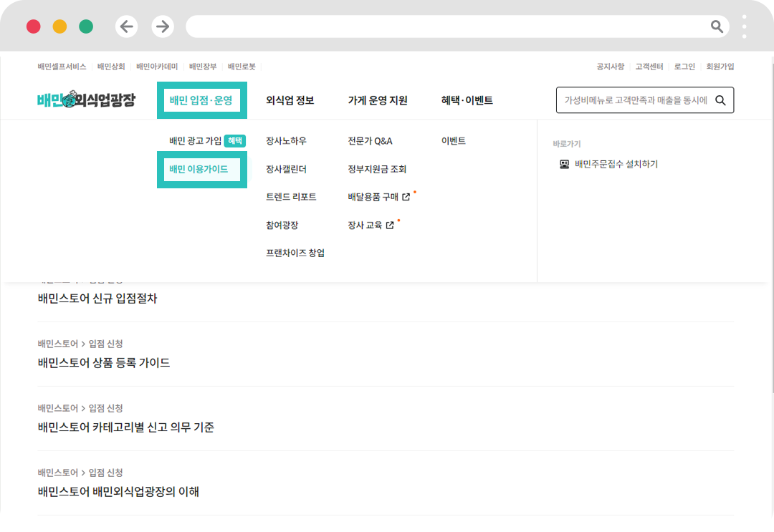Select 배민 이용가이드 submenu item
Viewport: 774px width, 532px height.
pos(199,169)
